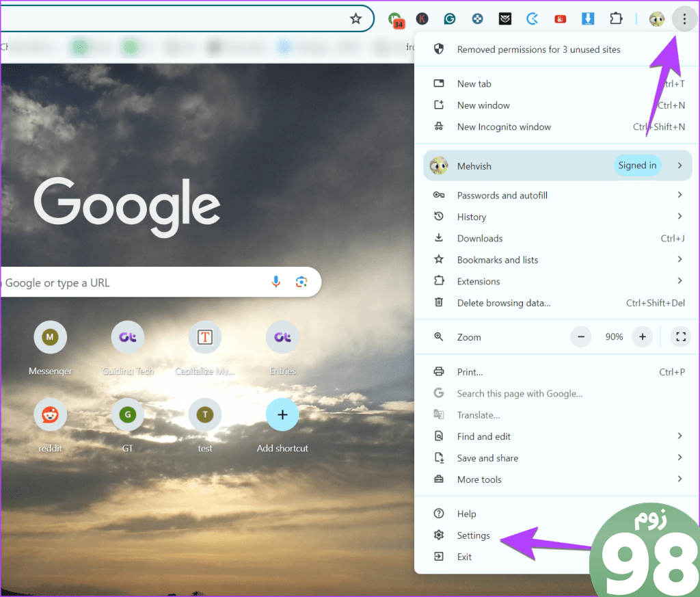Open the profile avatar in the toolbar
This screenshot has width=700, height=597.
pos(657,18)
